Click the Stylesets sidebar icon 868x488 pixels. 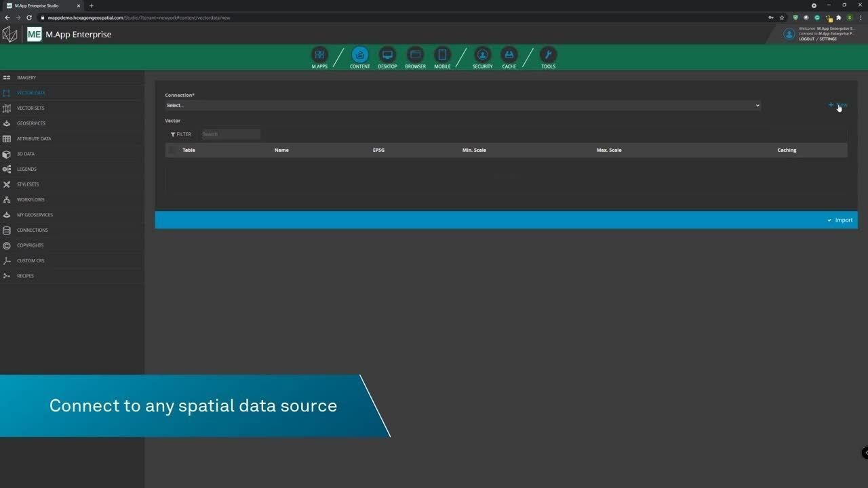(x=7, y=184)
